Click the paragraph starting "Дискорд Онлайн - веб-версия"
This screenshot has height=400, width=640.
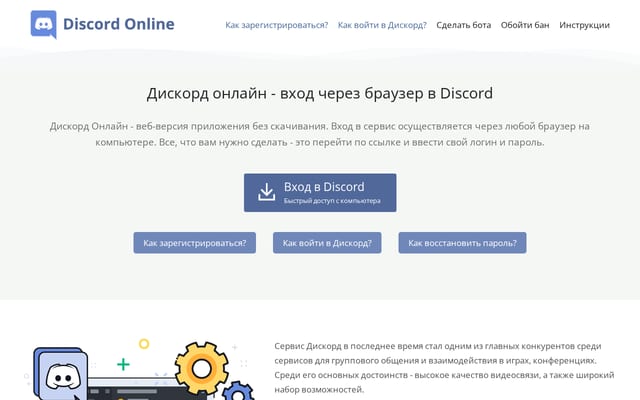click(320, 134)
